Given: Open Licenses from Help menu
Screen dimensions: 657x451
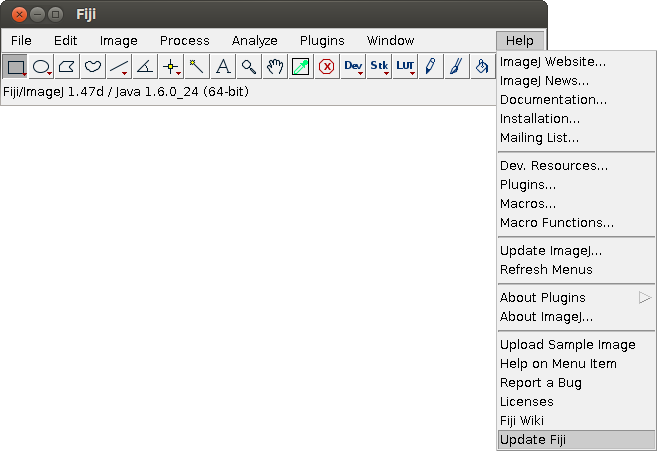Looking at the screenshot, I should click(x=576, y=402).
